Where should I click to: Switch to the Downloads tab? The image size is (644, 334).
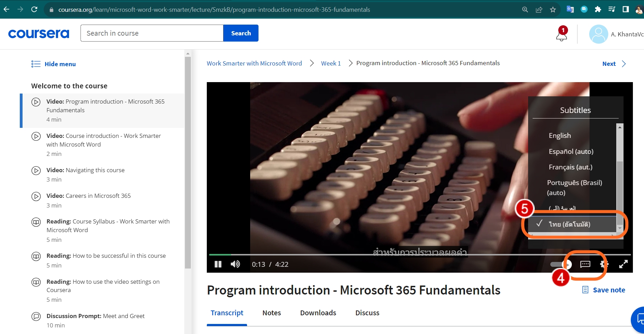(318, 313)
